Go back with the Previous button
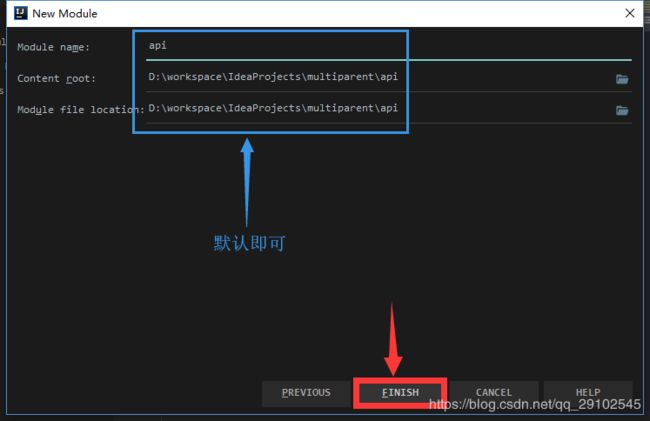 306,392
